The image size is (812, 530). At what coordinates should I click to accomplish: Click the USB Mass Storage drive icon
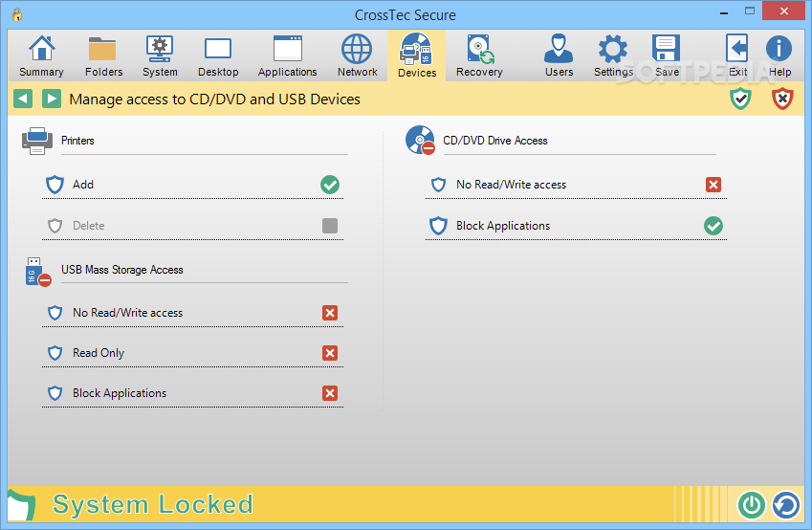click(38, 272)
